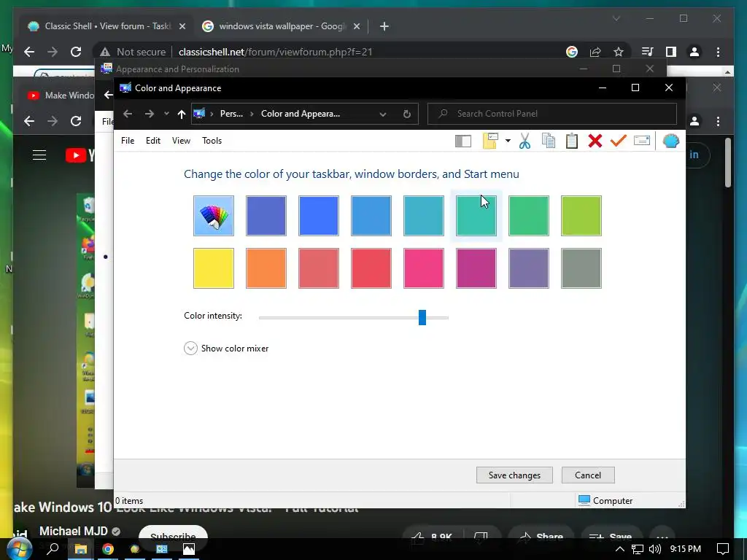Open a new Chrome tab
The width and height of the screenshot is (747, 560).
(x=384, y=27)
